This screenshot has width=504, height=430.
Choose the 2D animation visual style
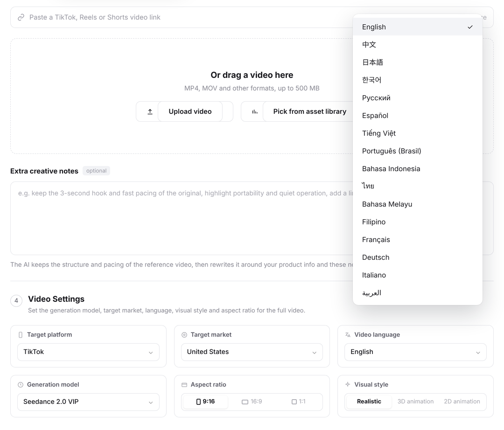coord(462,402)
